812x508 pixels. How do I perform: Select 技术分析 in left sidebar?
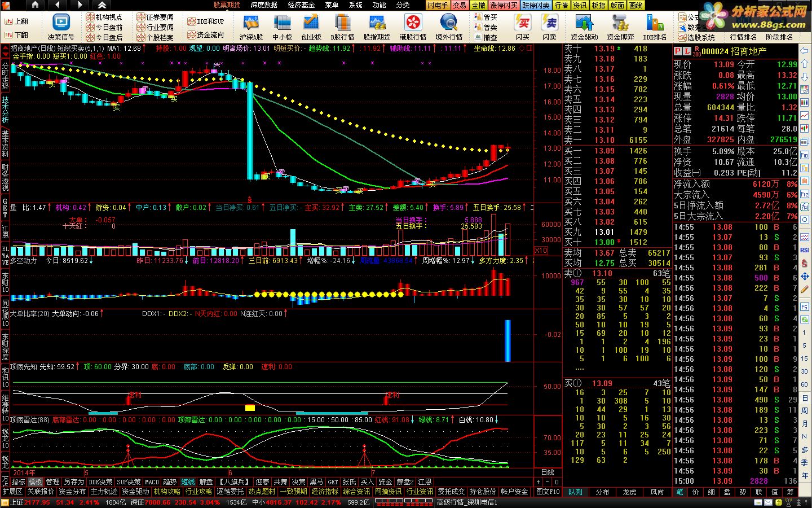pos(5,110)
